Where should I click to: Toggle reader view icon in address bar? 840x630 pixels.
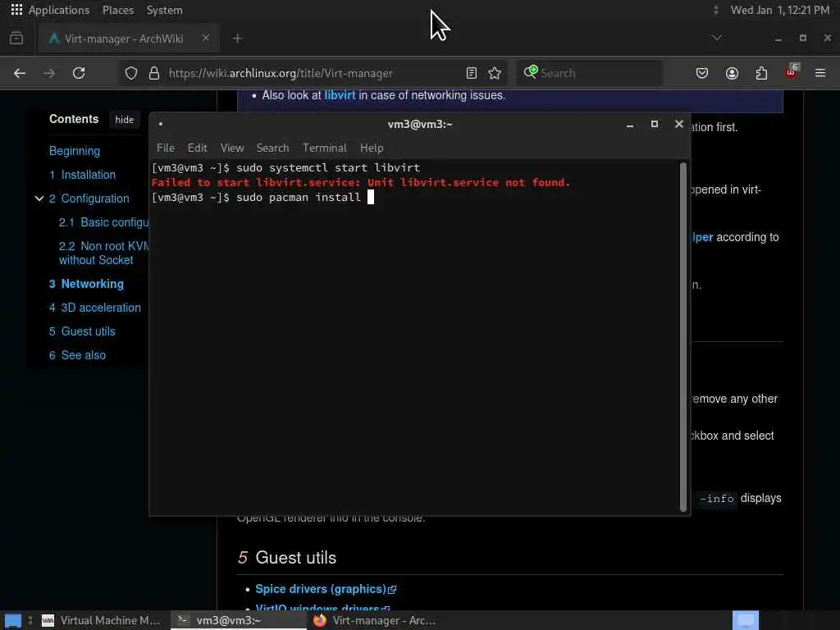[x=472, y=73]
